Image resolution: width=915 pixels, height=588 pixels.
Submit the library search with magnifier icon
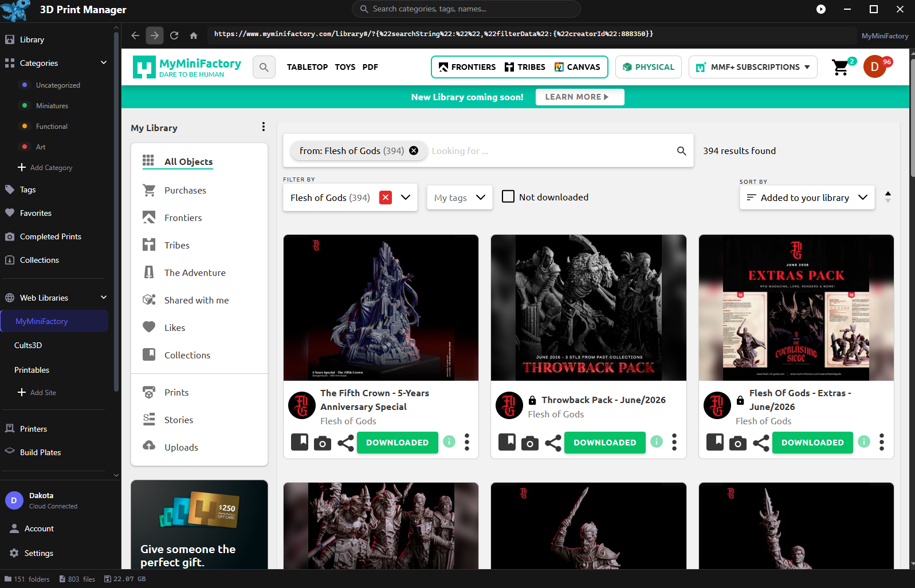click(x=681, y=151)
